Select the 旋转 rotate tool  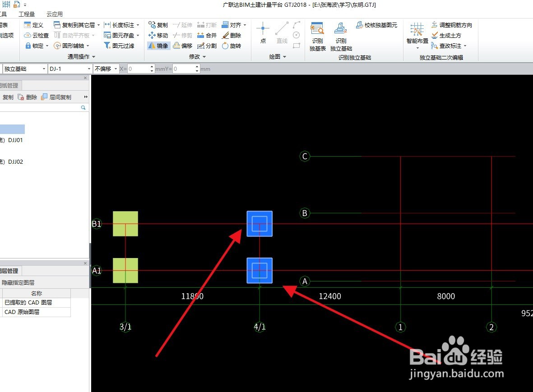[232, 46]
